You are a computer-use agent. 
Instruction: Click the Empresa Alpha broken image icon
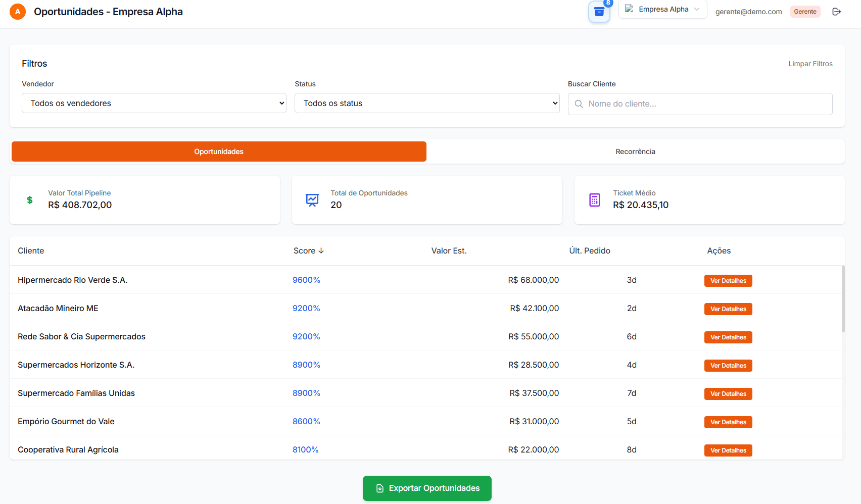[629, 9]
